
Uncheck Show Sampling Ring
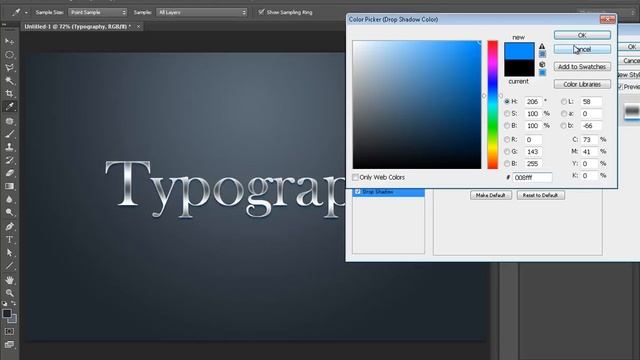tap(261, 12)
